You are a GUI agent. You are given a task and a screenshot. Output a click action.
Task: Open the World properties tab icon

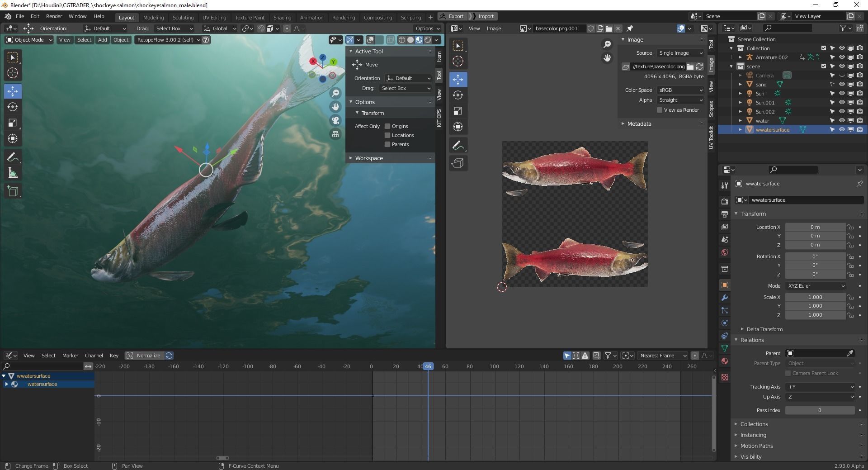point(724,252)
